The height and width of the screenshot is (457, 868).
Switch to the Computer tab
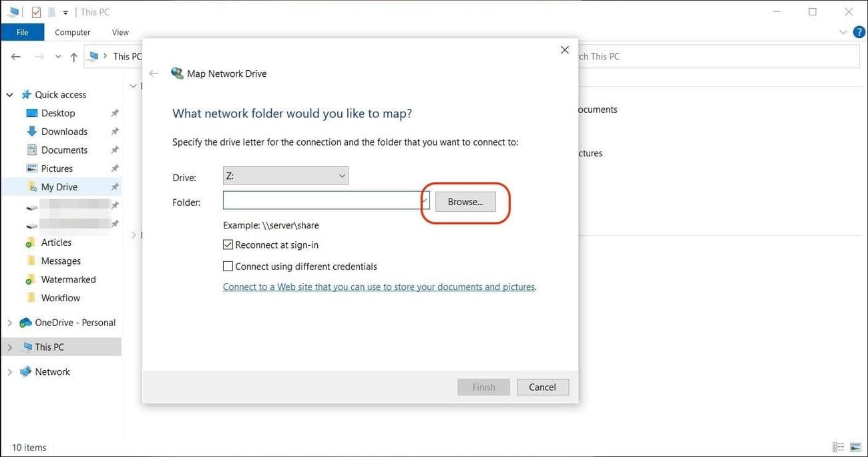click(72, 31)
